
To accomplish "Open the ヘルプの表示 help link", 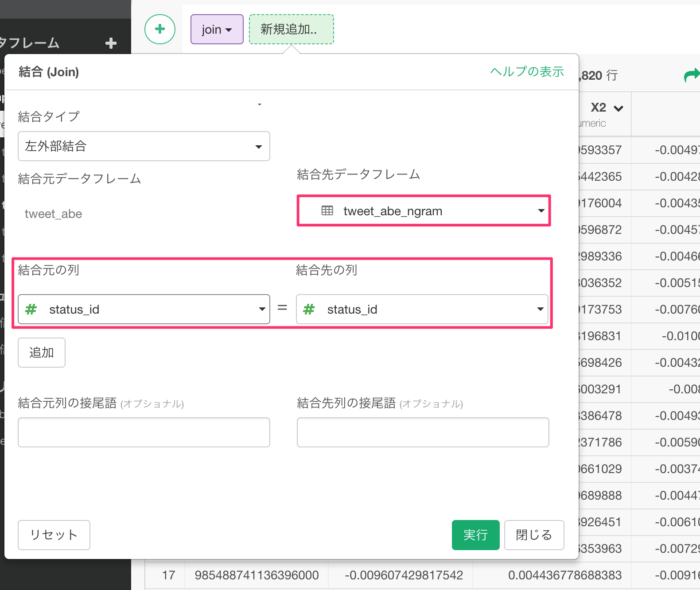I will (x=527, y=71).
